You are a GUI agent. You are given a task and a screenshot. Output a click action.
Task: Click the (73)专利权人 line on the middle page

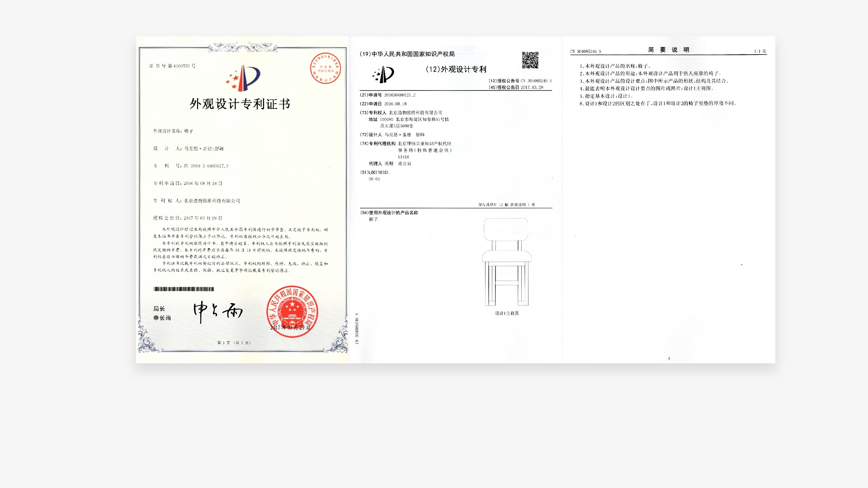(x=401, y=113)
